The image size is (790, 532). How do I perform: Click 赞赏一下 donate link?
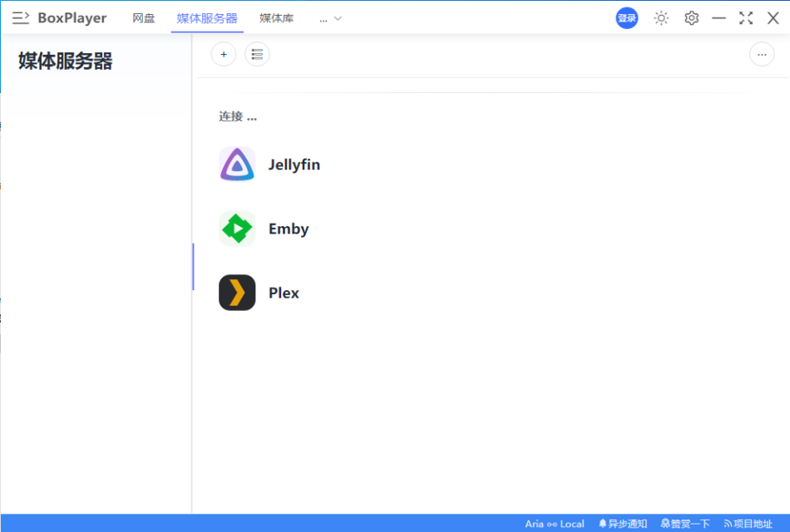[x=685, y=524]
